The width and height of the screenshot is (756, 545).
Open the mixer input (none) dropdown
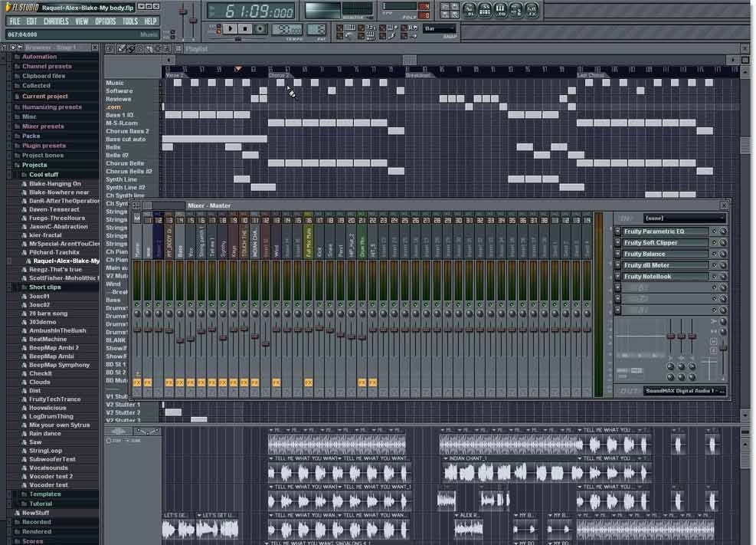pyautogui.click(x=684, y=218)
